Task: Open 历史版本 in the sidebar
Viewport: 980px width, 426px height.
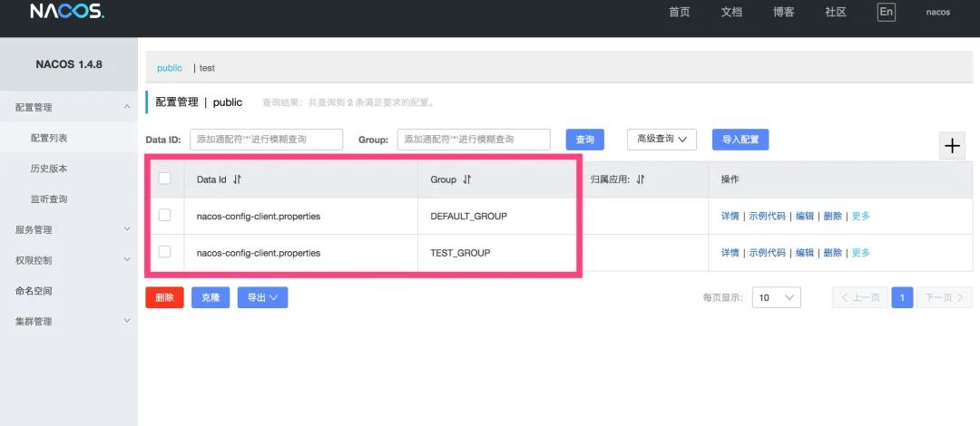Action: pos(49,169)
